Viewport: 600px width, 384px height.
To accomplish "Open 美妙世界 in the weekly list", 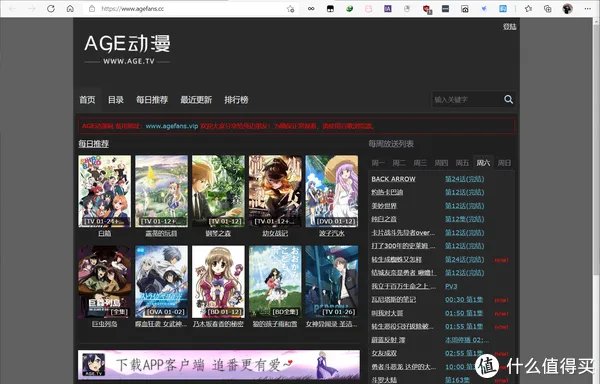I will pyautogui.click(x=384, y=206).
